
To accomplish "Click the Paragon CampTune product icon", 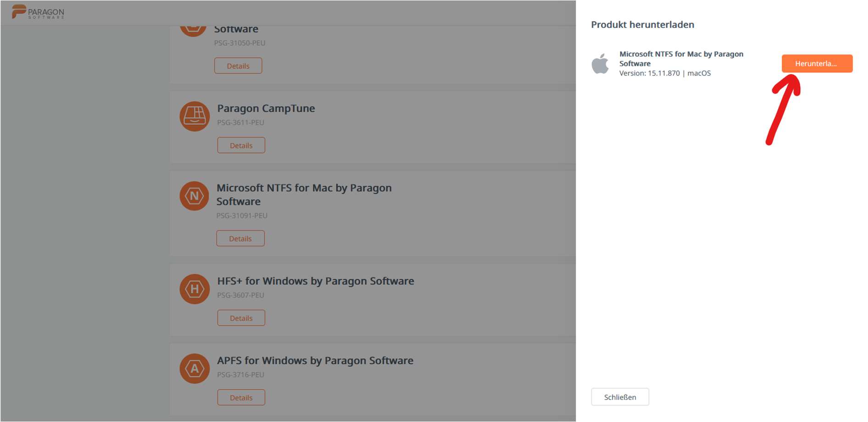I will pos(195,117).
